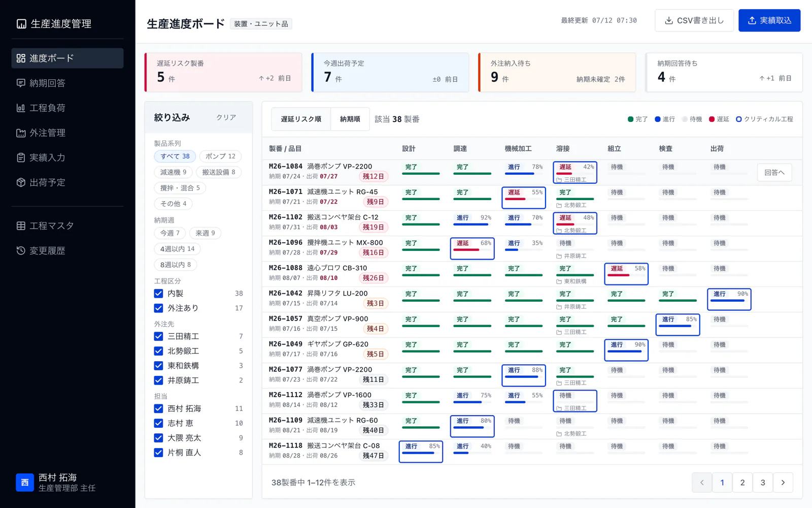The image size is (812, 508).
Task: Toggle 西村 拓海 assignee checkbox
Action: (x=158, y=408)
